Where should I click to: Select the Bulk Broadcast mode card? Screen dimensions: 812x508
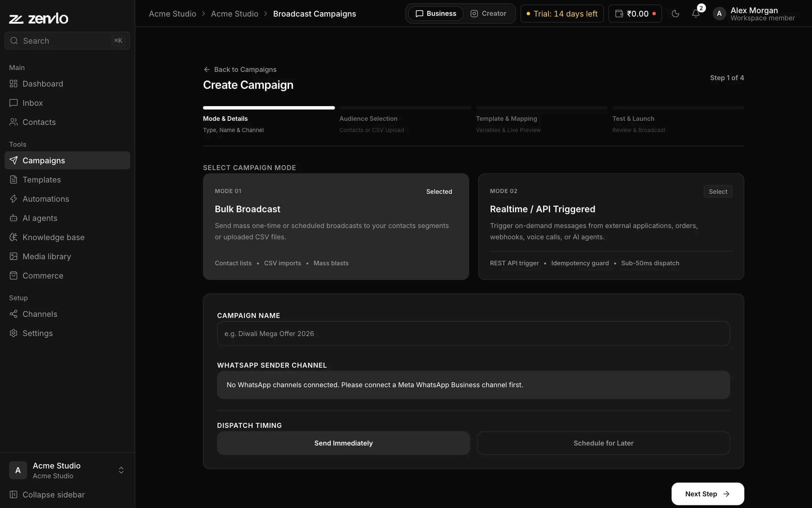336,227
